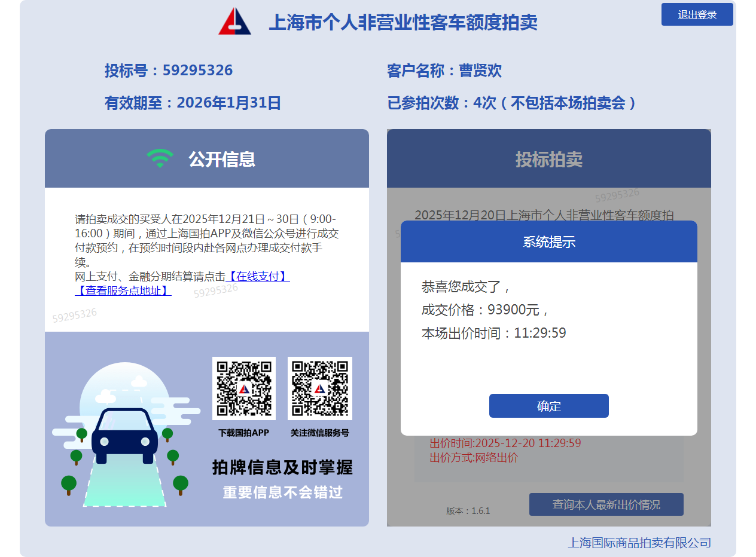Click the 系统提示 dialog title bar

tap(548, 242)
